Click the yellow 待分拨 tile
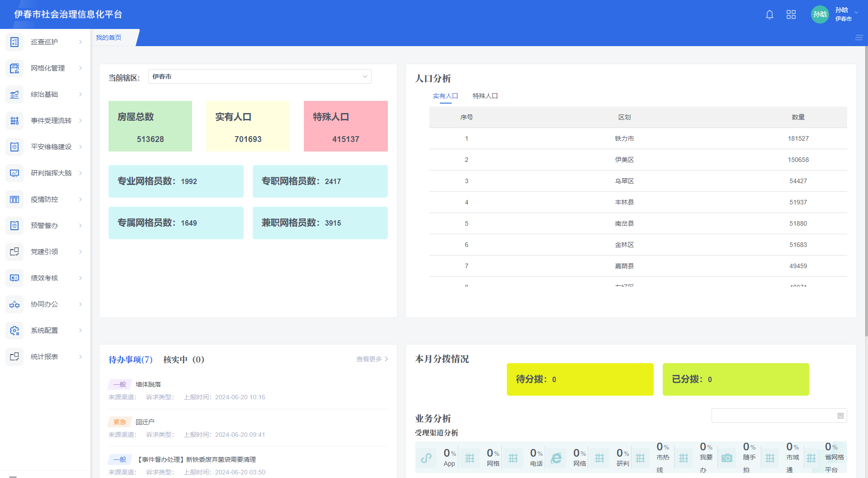 580,379
